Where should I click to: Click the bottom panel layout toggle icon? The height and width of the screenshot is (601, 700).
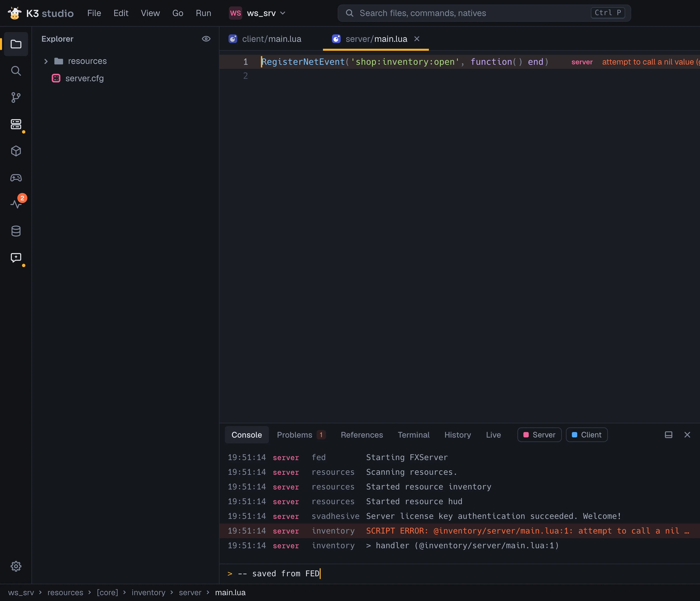pos(668,435)
